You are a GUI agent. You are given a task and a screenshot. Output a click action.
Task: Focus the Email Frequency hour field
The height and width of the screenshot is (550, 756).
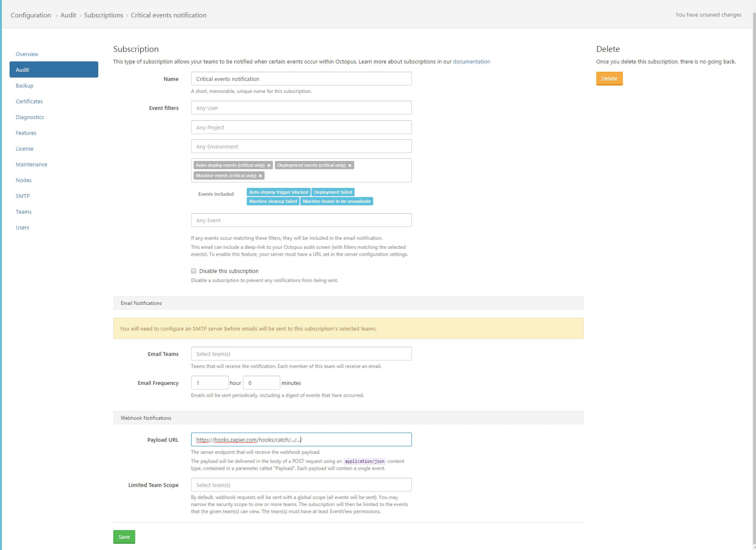click(209, 383)
